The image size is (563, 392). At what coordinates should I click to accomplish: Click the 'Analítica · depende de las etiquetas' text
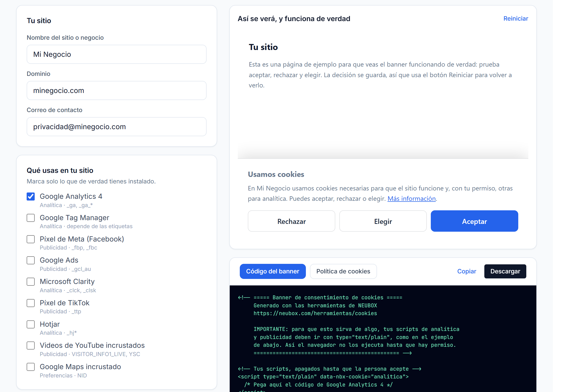(x=86, y=226)
